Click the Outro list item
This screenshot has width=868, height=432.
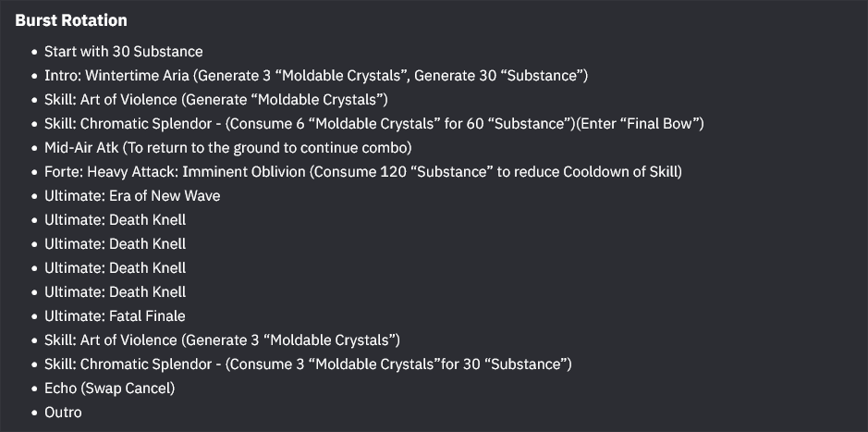tap(63, 413)
